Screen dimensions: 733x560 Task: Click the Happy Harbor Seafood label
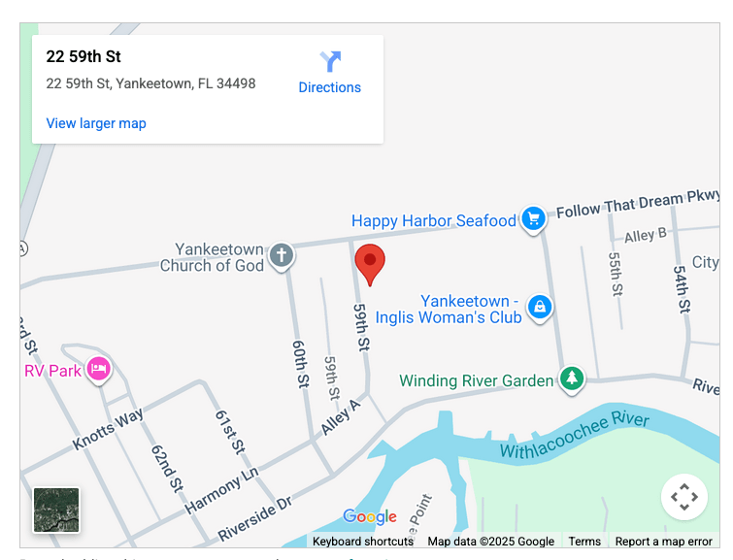pyautogui.click(x=434, y=220)
